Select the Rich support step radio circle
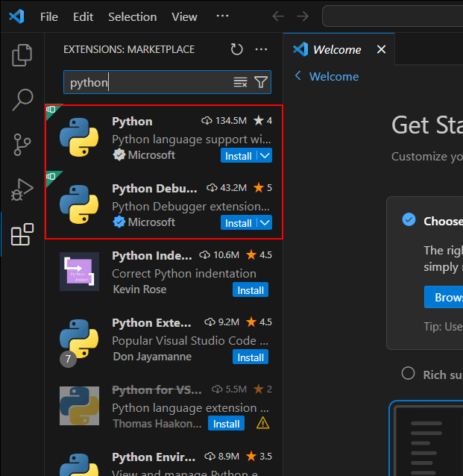The height and width of the screenshot is (476, 463). pos(408,373)
